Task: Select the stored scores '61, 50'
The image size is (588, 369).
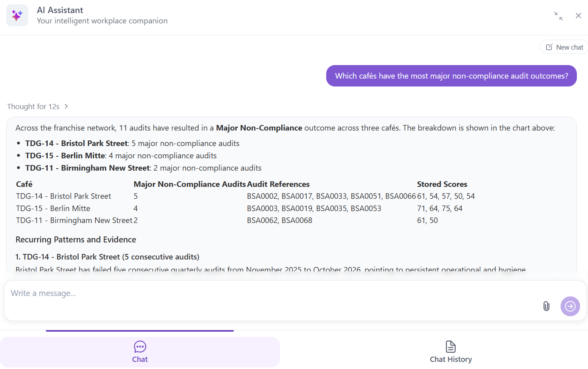Action: point(427,220)
